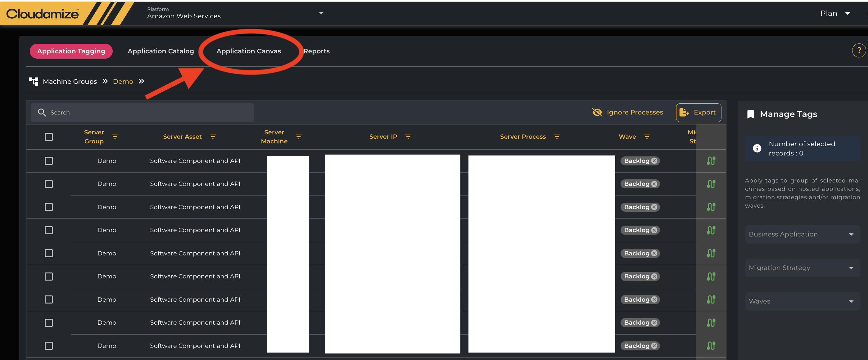Expand chevron after Machine Groups breadcrumb

click(105, 81)
